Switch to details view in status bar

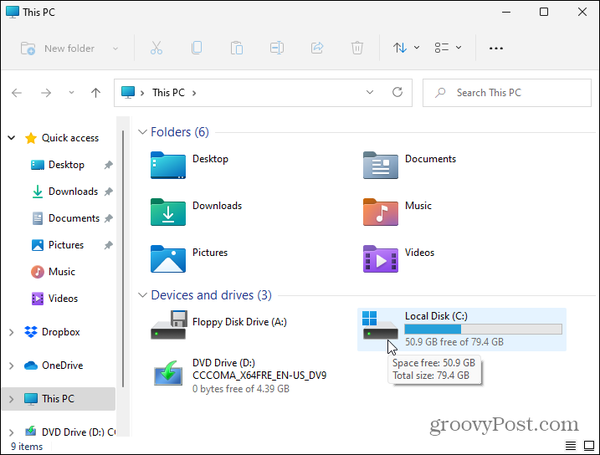(571, 446)
